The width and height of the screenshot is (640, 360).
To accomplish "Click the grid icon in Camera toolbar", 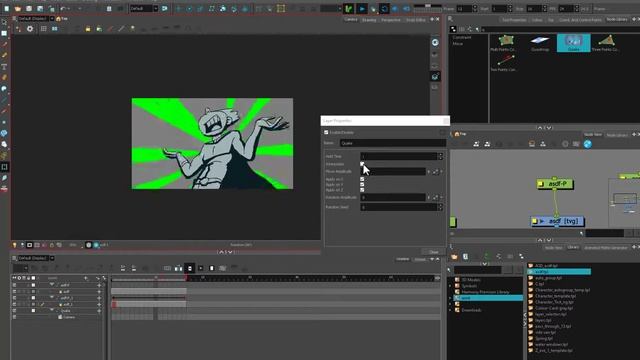I will (x=44, y=29).
